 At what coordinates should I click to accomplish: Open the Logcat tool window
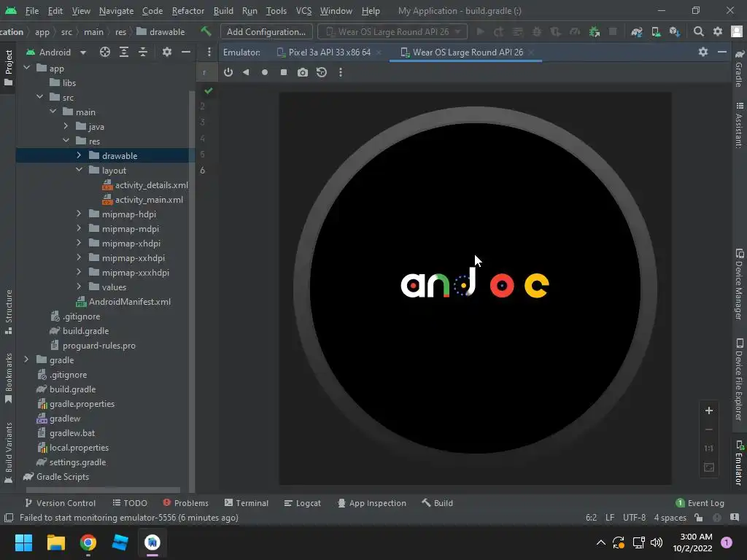[x=303, y=503]
